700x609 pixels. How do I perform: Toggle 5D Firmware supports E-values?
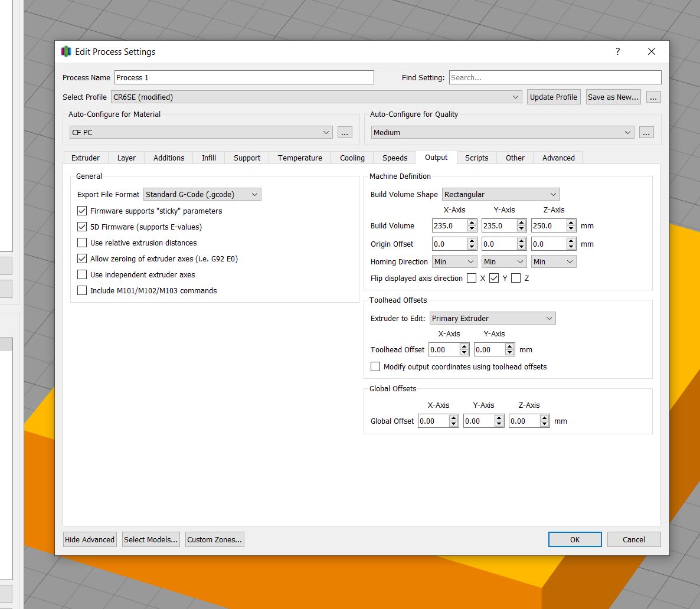click(82, 227)
